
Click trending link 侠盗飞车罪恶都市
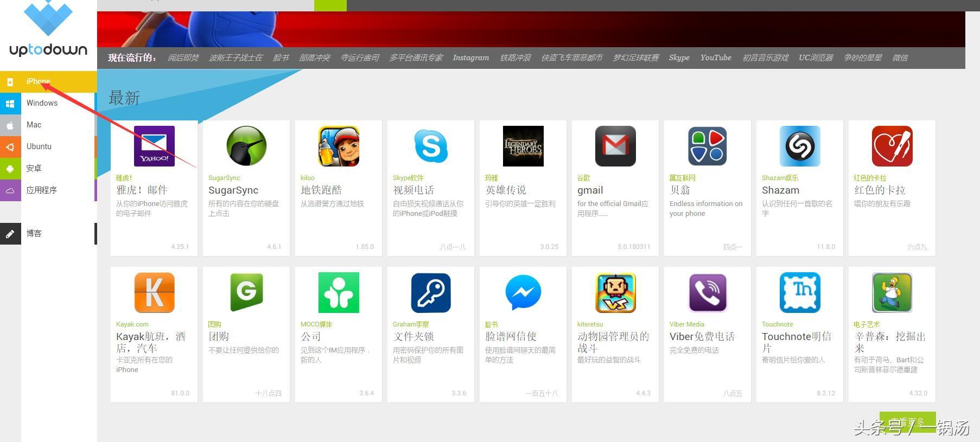click(571, 57)
